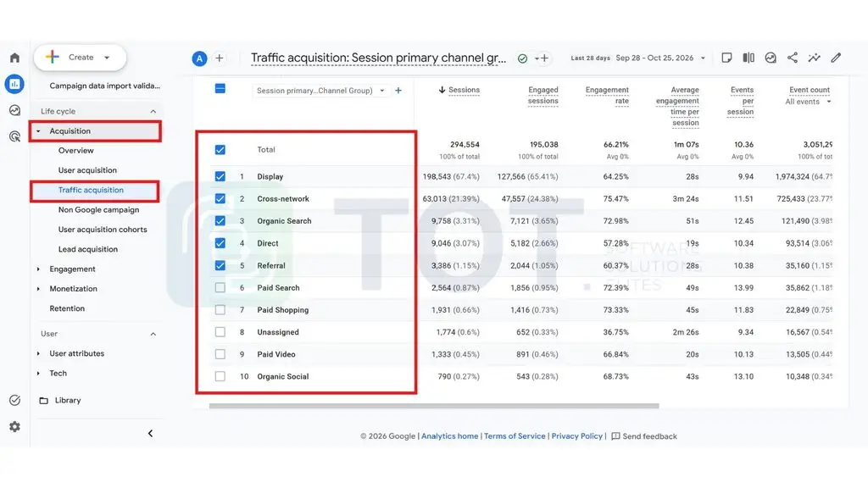The image size is (868, 488).
Task: Open the Library folder icon
Action: click(44, 400)
